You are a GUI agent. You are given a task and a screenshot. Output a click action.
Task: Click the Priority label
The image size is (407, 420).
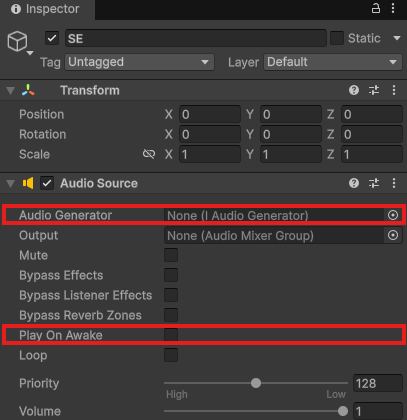point(39,383)
